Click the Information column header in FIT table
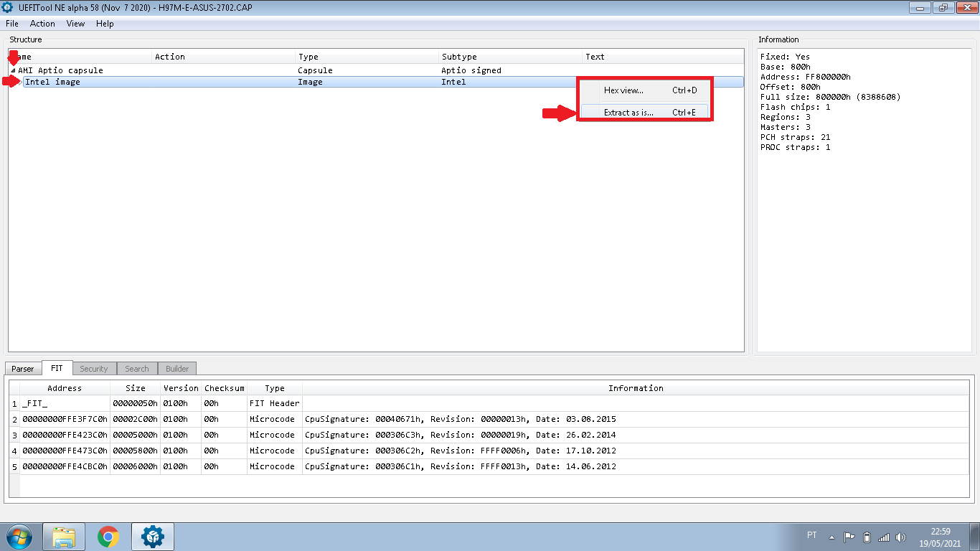This screenshot has height=551, width=980. coord(636,388)
